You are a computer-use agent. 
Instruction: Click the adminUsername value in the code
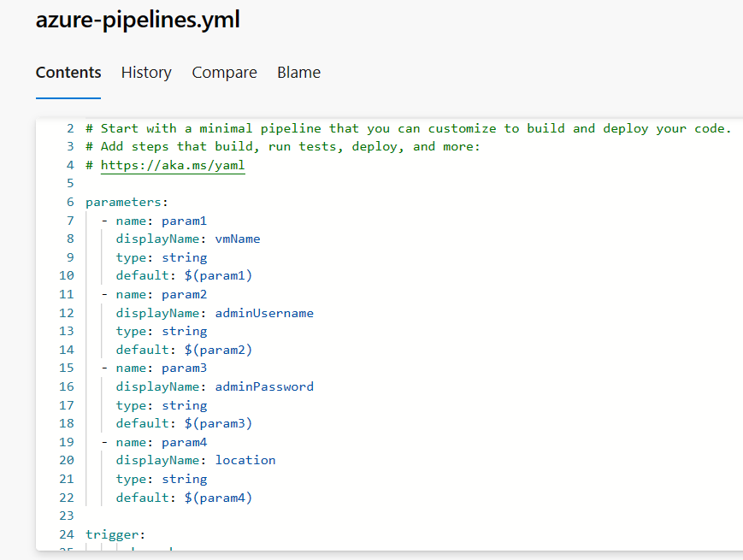click(x=264, y=313)
